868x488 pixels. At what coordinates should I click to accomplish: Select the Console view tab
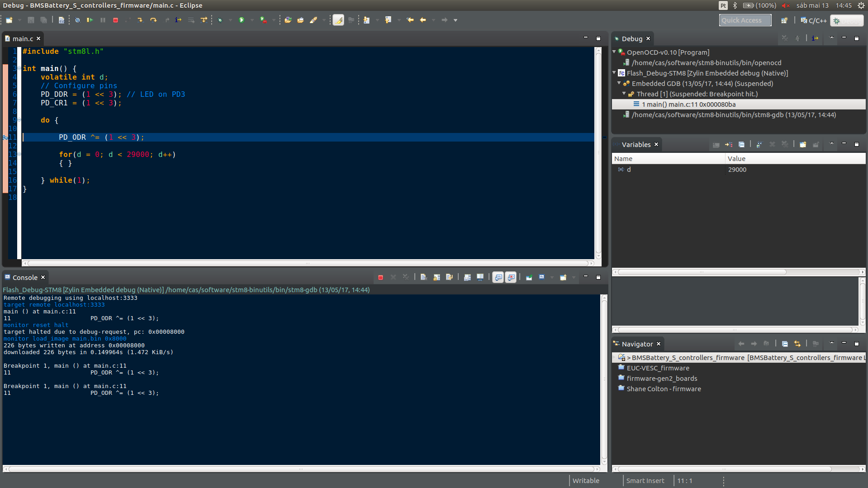pos(25,278)
